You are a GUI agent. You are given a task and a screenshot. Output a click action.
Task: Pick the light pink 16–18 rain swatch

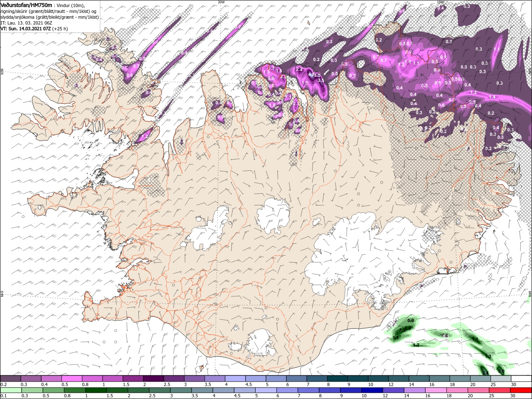pyautogui.click(x=436, y=390)
